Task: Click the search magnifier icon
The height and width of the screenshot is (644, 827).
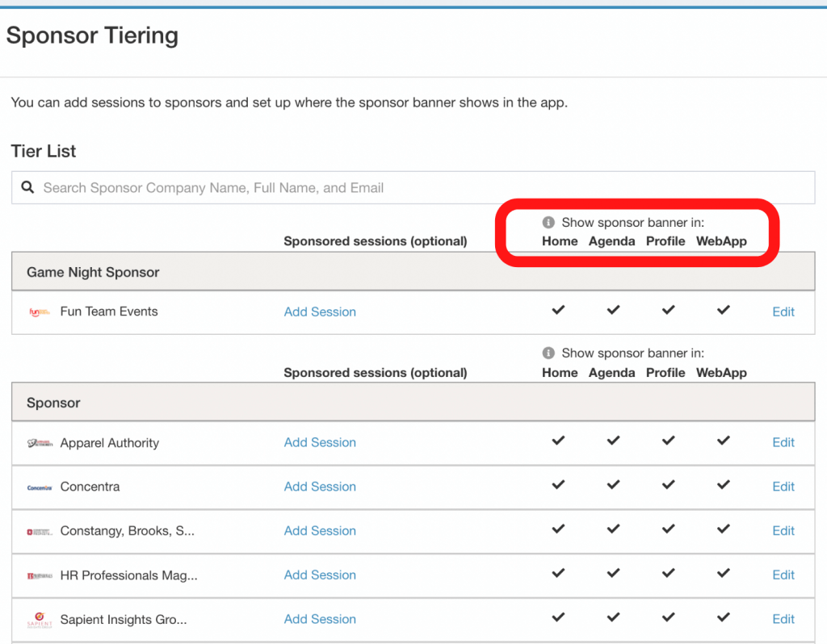Action: click(27, 187)
